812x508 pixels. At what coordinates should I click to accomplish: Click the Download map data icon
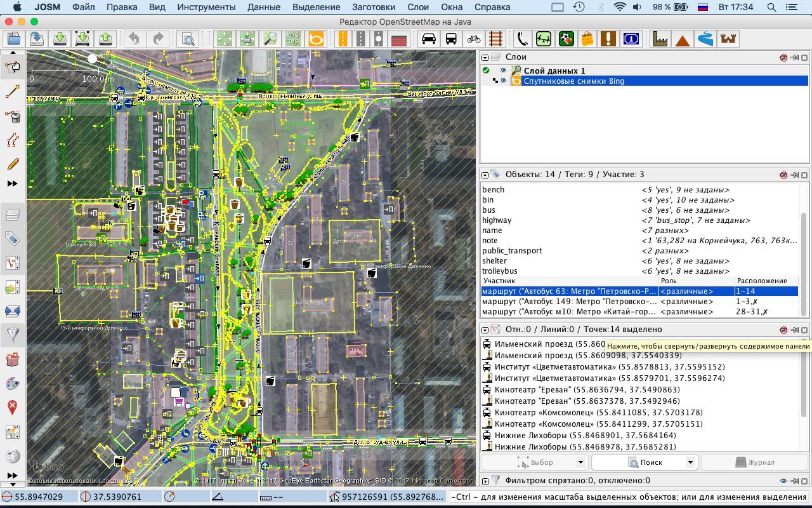click(x=60, y=39)
